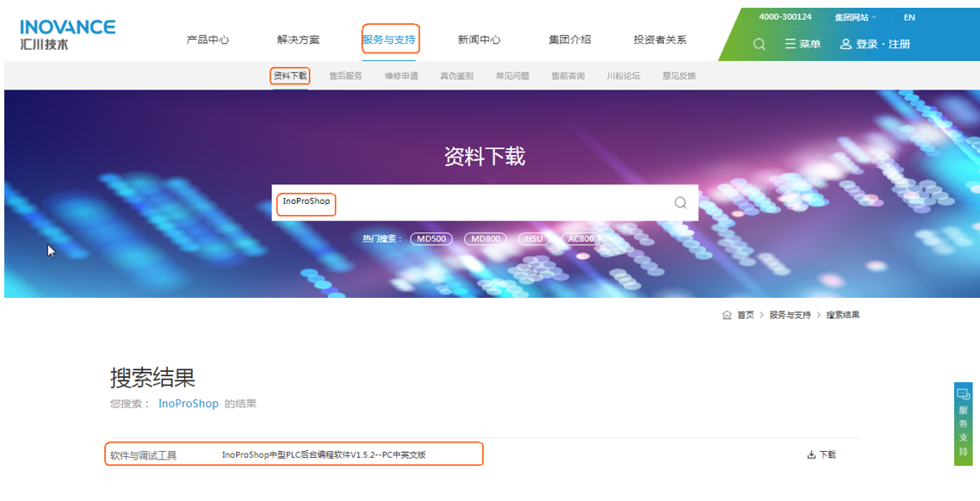Select the 资料下载 tab
Viewport: 980px width, 501px height.
[290, 77]
